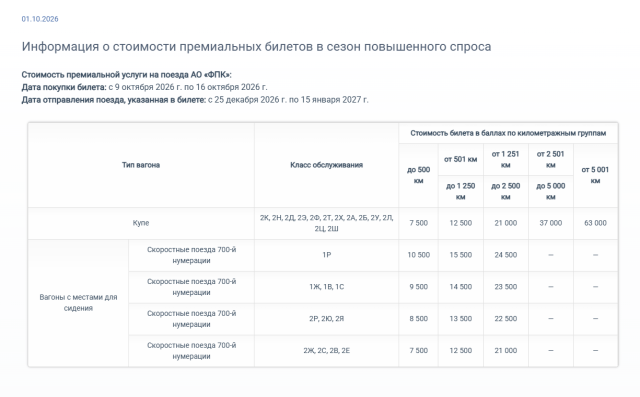This screenshot has height=397, width=640.
Task: Select the "от 501 км" header cell
Action: [x=461, y=159]
